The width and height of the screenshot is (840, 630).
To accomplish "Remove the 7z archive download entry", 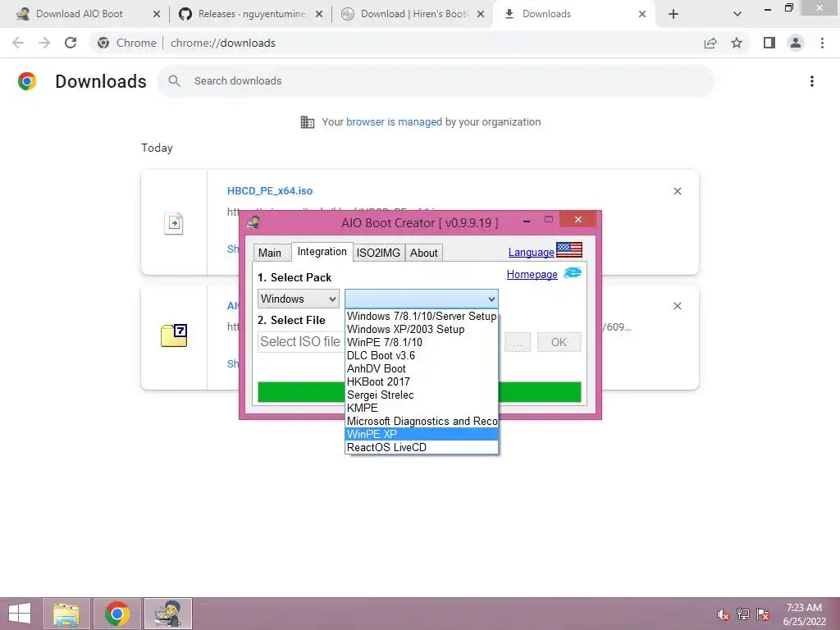I will 677,306.
